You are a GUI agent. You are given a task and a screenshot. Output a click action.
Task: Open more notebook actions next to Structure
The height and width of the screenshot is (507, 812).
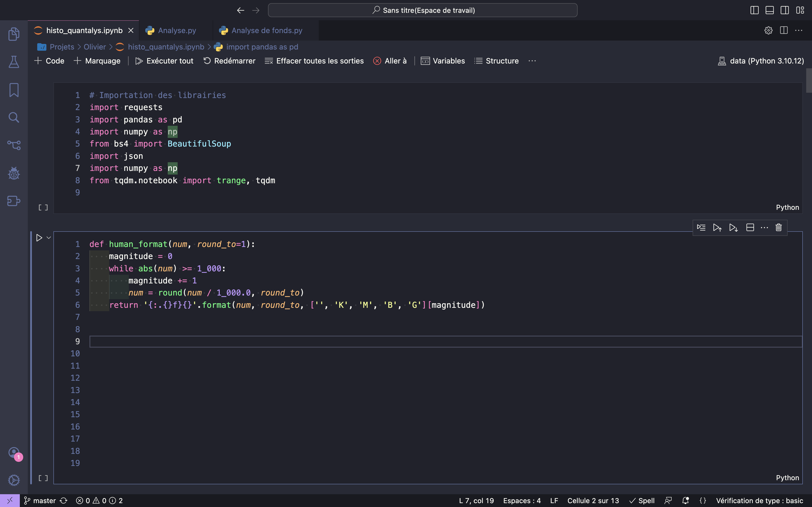coord(532,61)
